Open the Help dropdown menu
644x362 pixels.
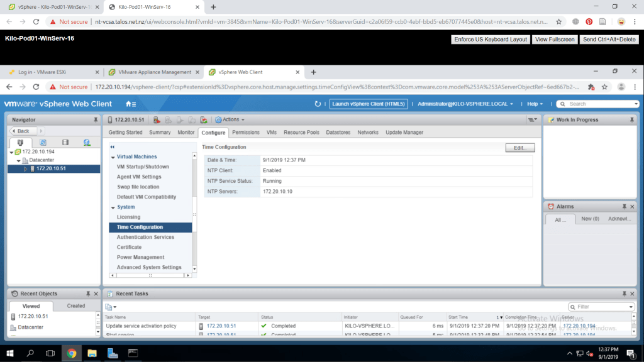tap(535, 104)
